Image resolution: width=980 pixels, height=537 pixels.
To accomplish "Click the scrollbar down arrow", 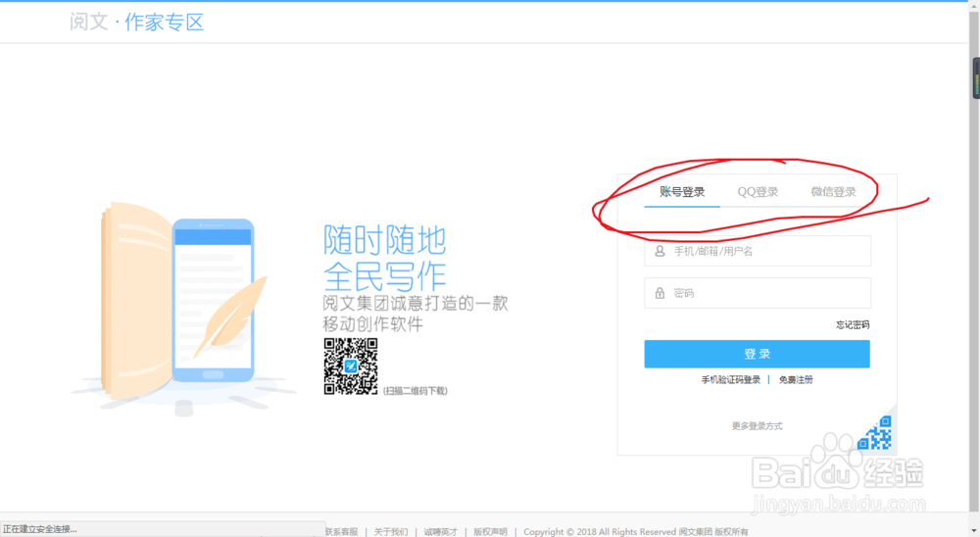I will click(x=974, y=531).
